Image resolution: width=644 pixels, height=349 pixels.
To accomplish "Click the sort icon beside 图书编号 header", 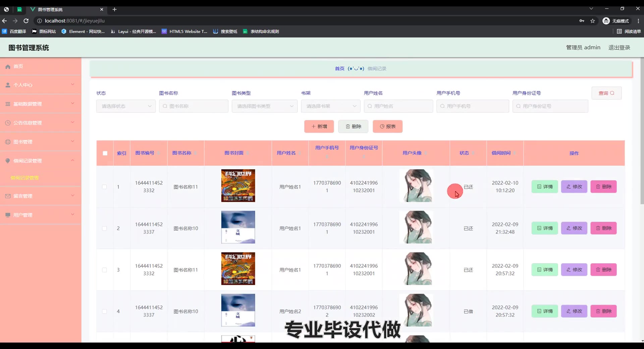I will pyautogui.click(x=158, y=153).
